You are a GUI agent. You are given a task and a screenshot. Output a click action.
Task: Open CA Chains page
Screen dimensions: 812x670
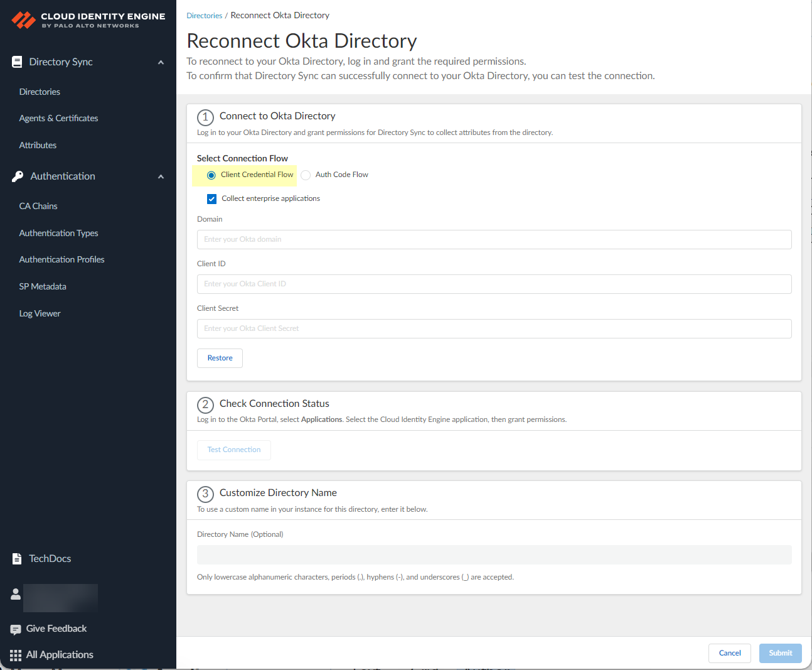[x=38, y=206]
